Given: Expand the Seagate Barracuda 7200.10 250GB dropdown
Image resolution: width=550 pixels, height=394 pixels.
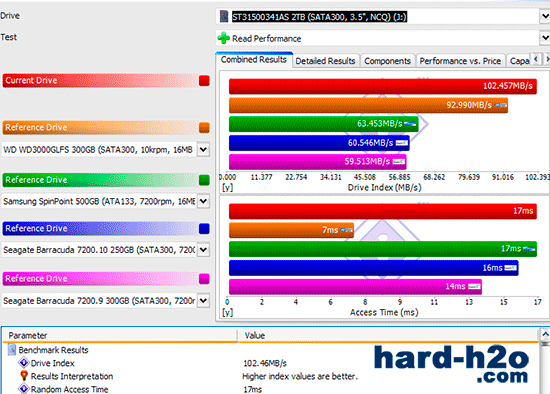Looking at the screenshot, I should pos(203,250).
